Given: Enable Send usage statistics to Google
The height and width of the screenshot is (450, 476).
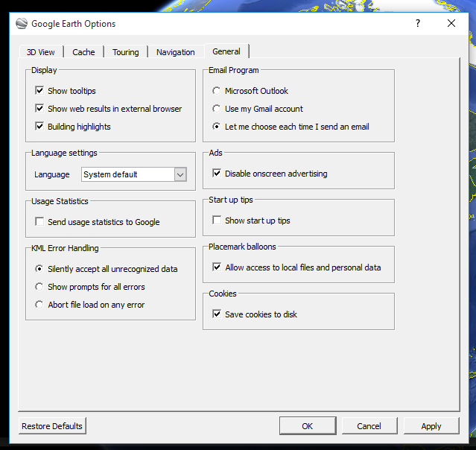Looking at the screenshot, I should (x=39, y=222).
